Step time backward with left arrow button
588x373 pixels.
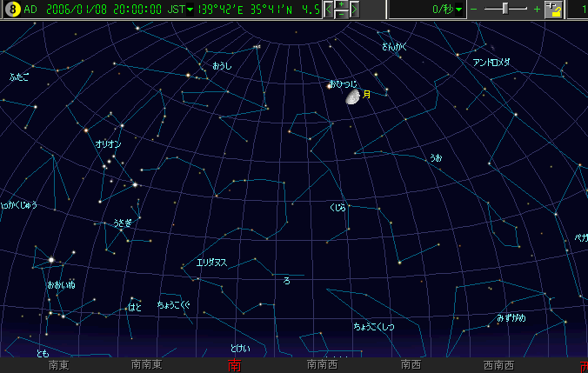[x=329, y=10]
